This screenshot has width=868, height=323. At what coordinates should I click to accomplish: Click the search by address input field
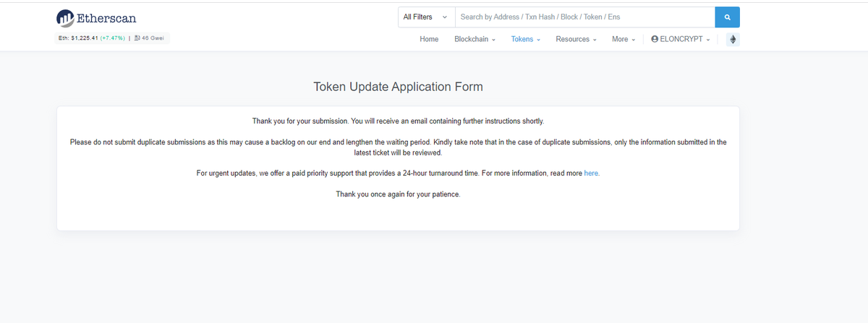(x=584, y=17)
